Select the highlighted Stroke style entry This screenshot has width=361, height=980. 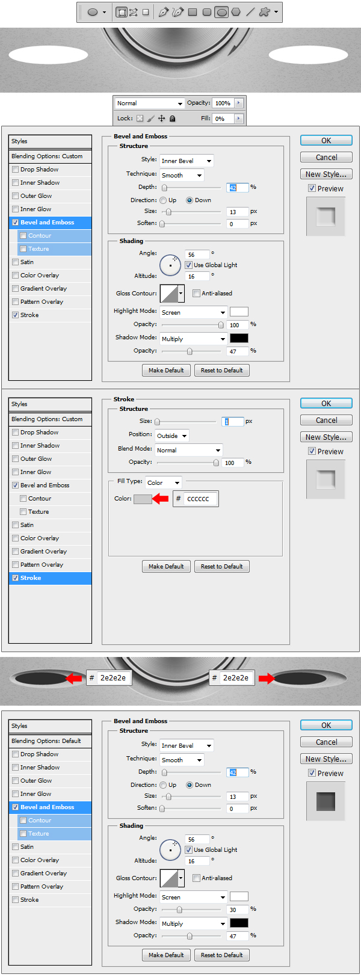(50, 578)
